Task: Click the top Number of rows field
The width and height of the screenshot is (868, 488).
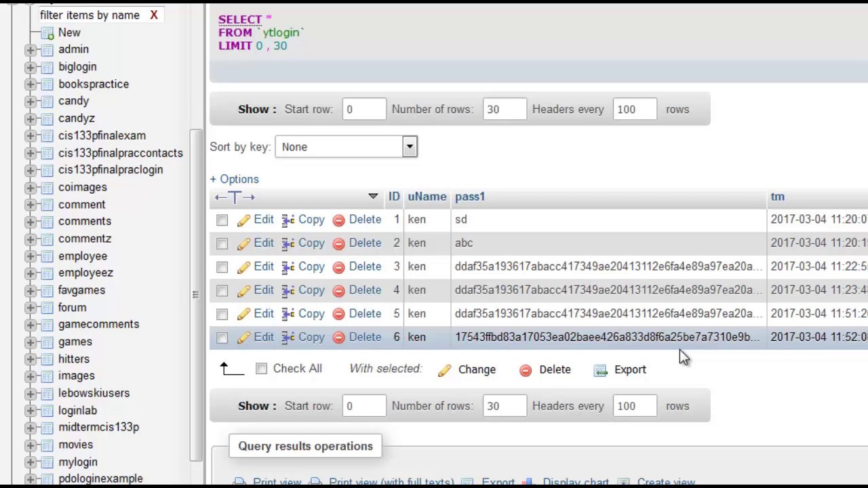Action: tap(505, 109)
